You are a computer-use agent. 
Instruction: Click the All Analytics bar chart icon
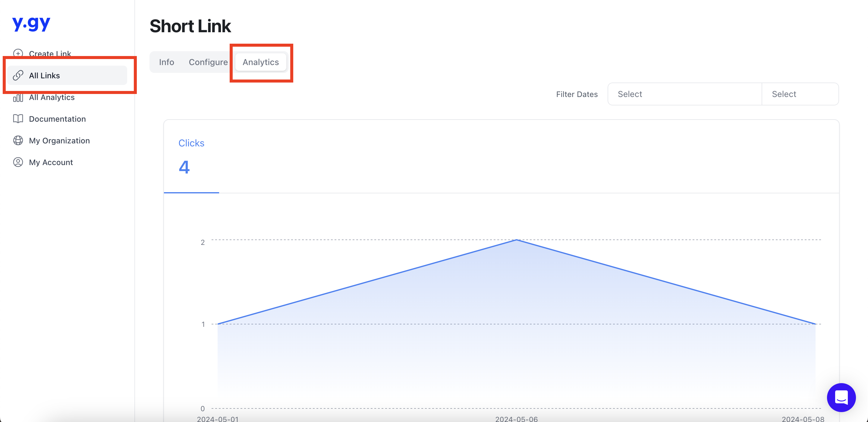tap(18, 97)
